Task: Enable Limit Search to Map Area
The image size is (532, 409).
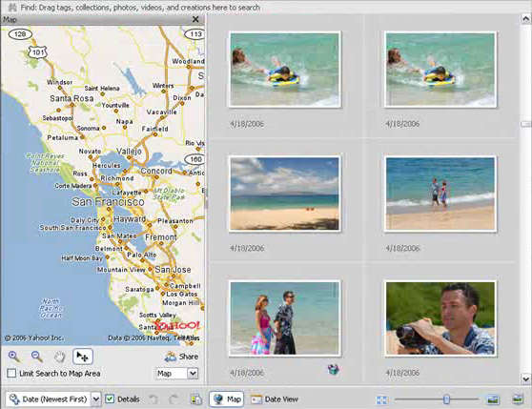Action: point(11,374)
